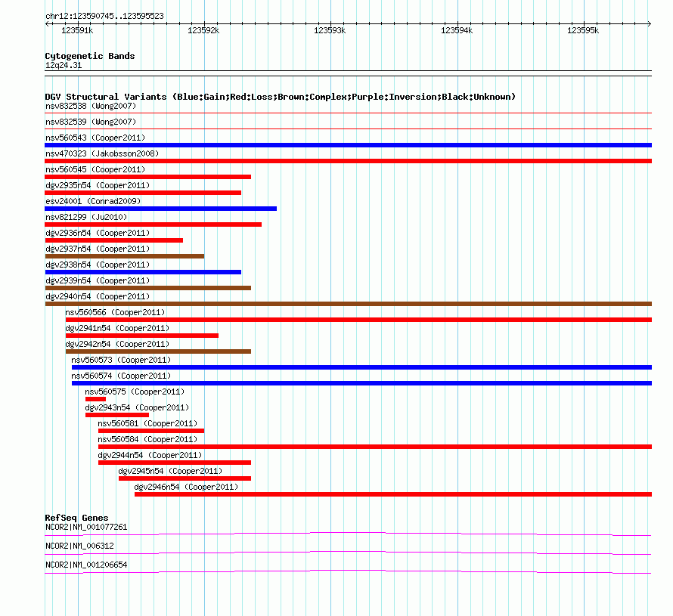
Task: Click the red bar under nsv821299
Action: coord(154,224)
